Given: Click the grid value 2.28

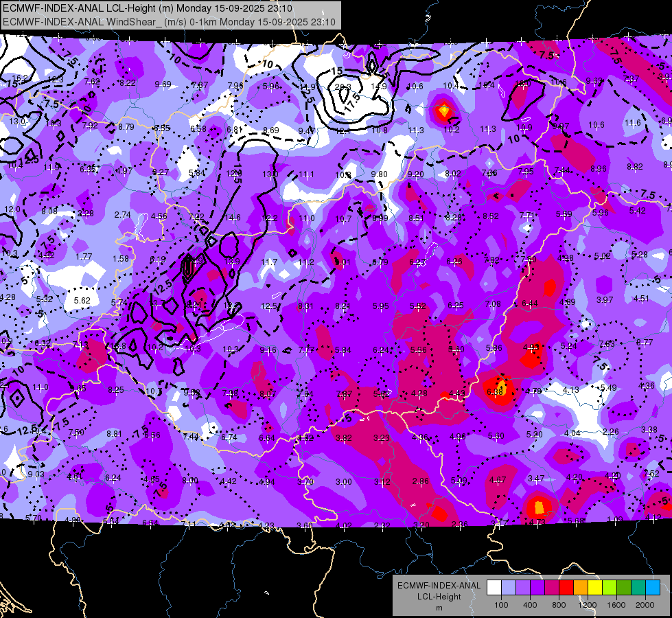Looking at the screenshot, I should pyautogui.click(x=85, y=213).
